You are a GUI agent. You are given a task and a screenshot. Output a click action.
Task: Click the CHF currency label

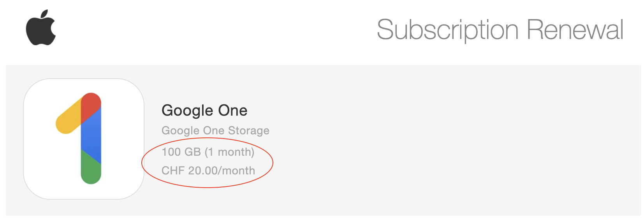(x=173, y=171)
